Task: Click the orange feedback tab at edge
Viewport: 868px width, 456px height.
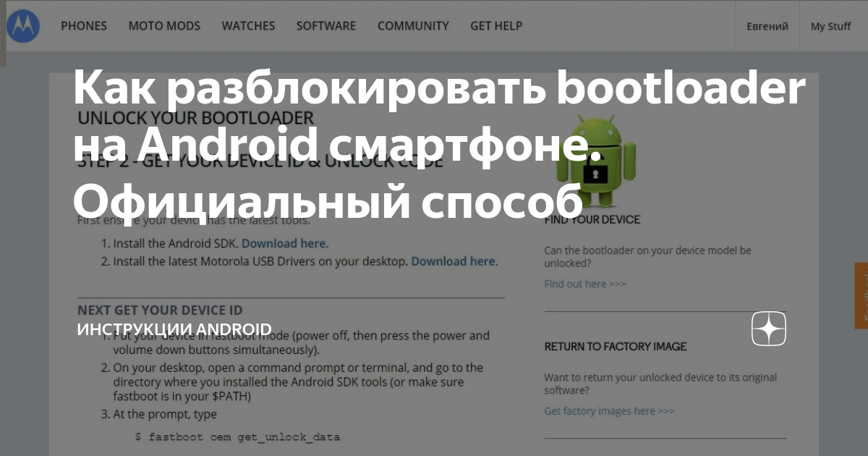Action: click(x=861, y=295)
